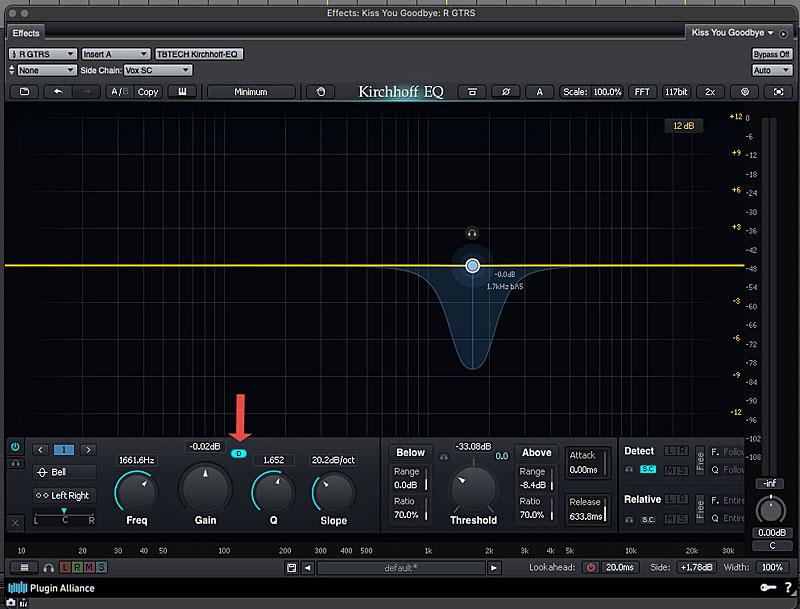
Task: Toggle the red L channel button
Action: tap(65, 567)
